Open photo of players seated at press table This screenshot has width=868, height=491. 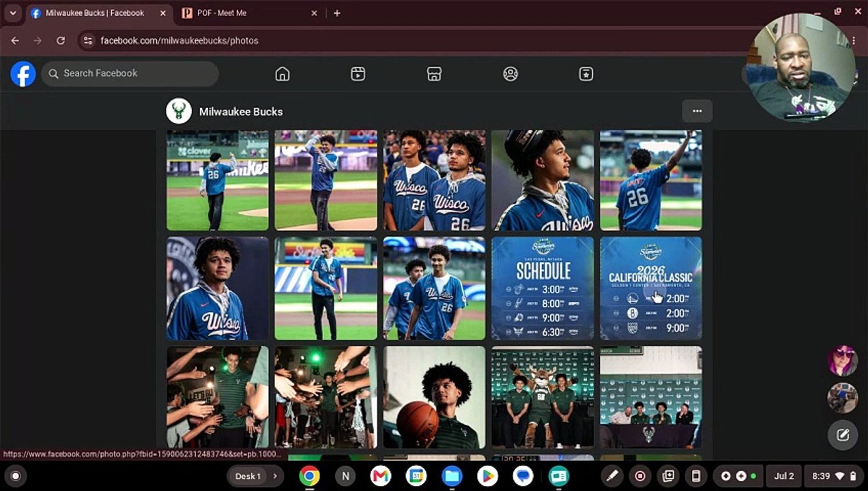pyautogui.click(x=651, y=397)
